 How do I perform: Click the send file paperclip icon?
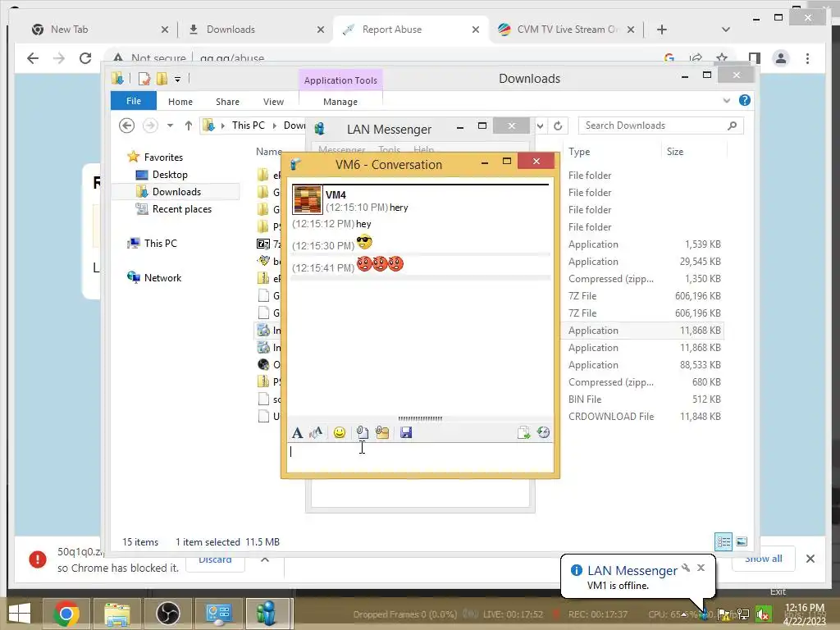coord(362,432)
